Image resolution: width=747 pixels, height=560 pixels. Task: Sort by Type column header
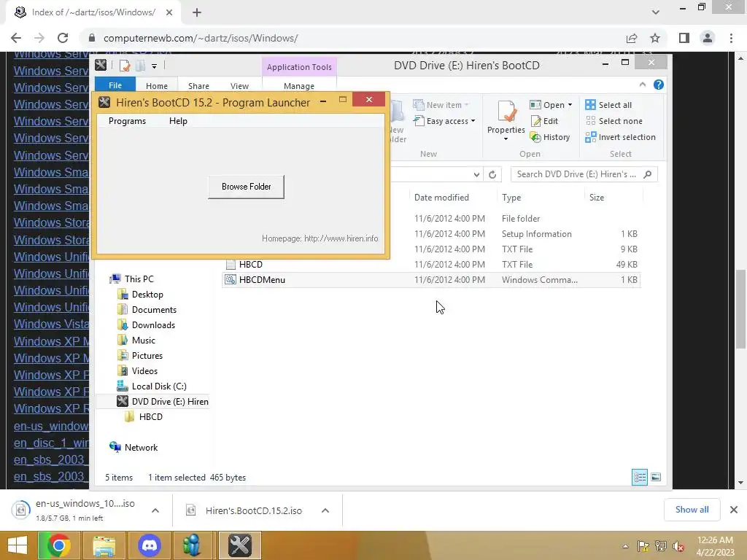coord(511,197)
